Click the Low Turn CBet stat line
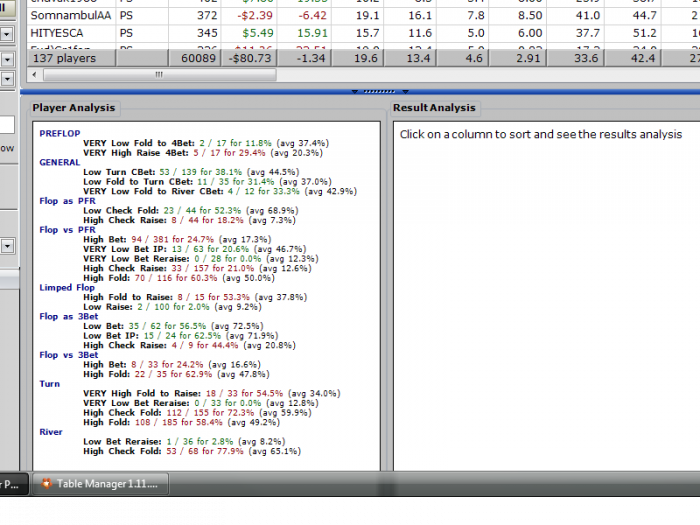Image resolution: width=700 pixels, height=525 pixels. click(191, 172)
